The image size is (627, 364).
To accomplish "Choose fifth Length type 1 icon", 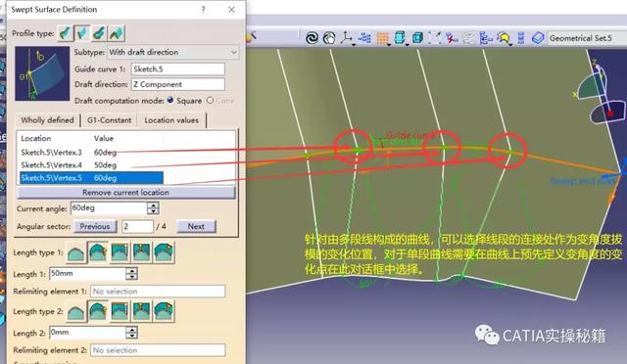I will point(164,252).
